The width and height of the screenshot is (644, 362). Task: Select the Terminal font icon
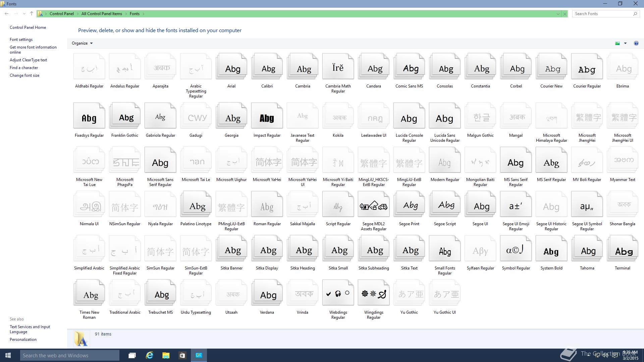pyautogui.click(x=623, y=248)
